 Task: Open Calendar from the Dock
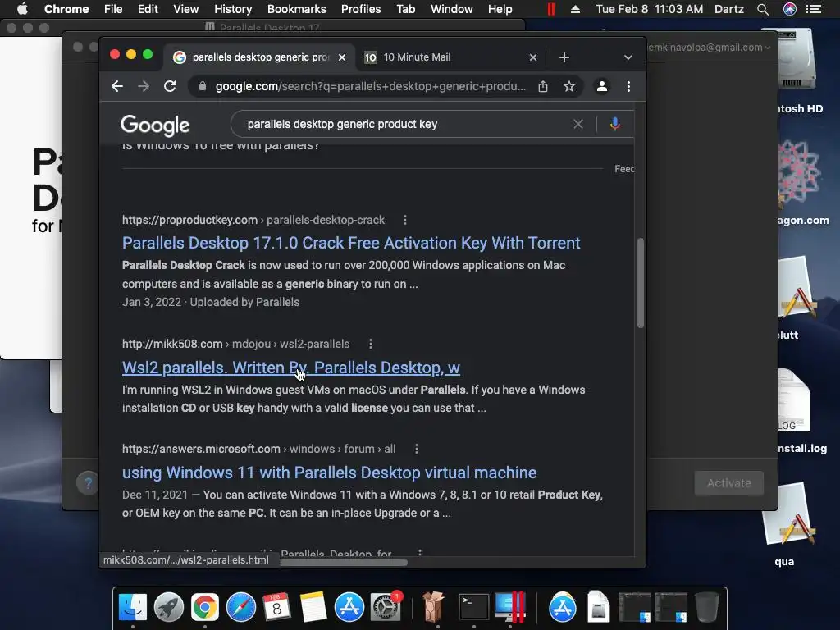point(276,608)
